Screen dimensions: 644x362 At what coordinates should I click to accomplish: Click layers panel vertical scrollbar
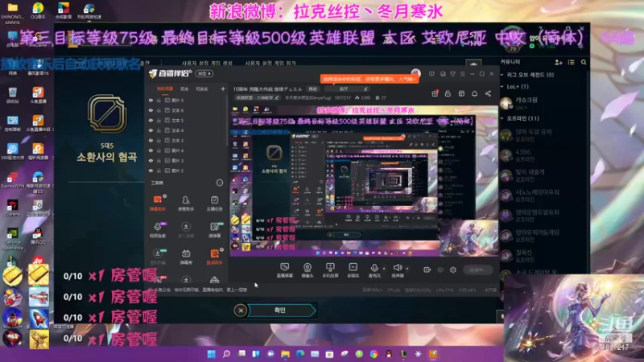click(226, 121)
